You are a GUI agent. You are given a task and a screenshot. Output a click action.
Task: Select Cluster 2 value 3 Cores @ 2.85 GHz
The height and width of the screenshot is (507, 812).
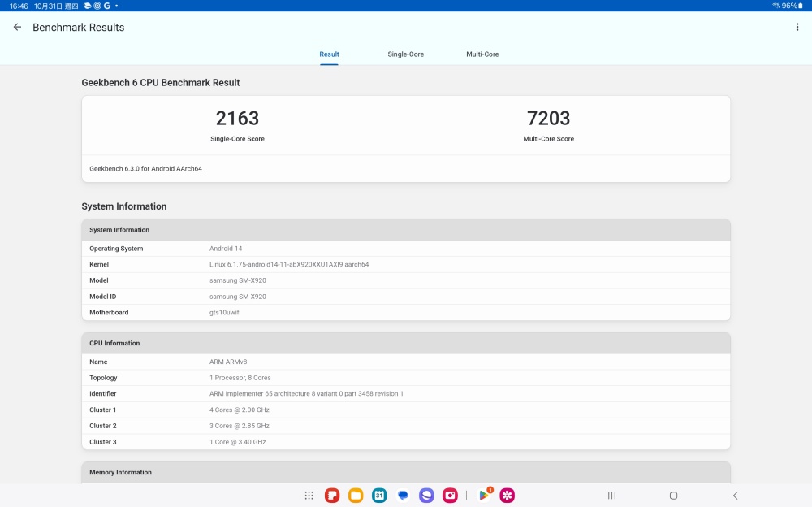tap(240, 426)
